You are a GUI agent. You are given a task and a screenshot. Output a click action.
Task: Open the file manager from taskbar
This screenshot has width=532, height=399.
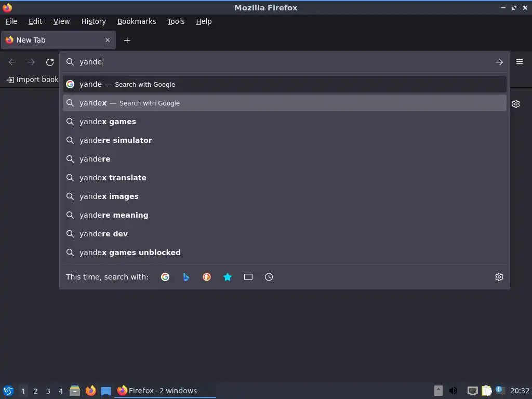75,391
